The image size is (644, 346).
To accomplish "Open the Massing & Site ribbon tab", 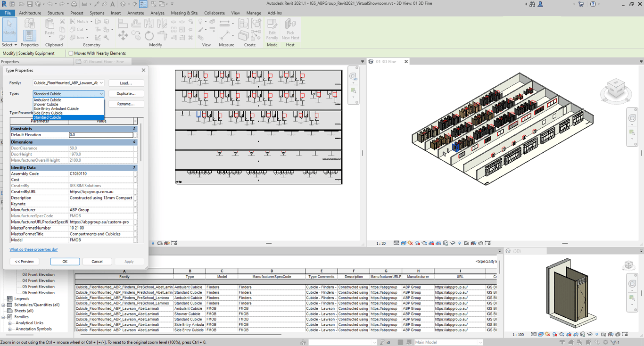I will tap(184, 13).
